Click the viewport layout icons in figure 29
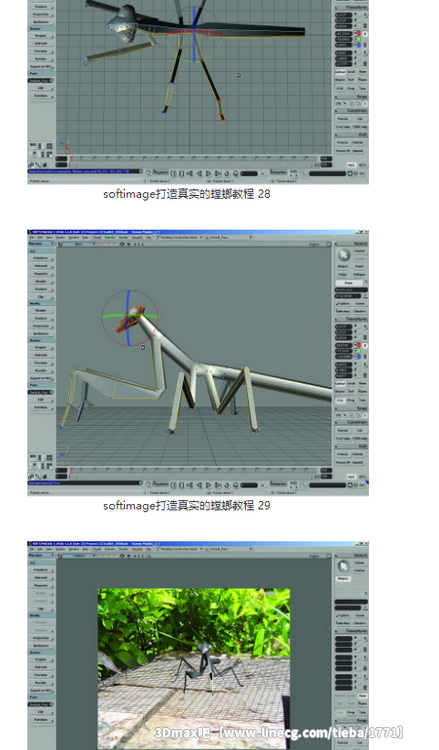The image size is (439, 750). pos(42,462)
